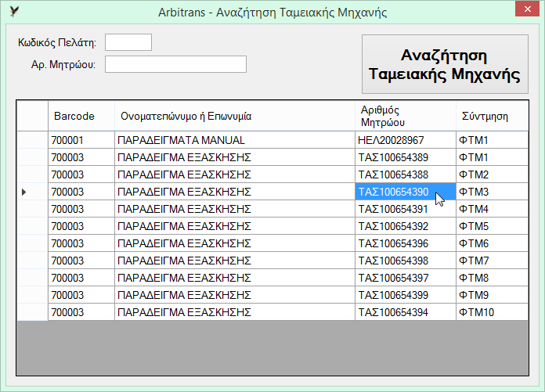Select registry number ΤΑΣ100654399

pyautogui.click(x=406, y=295)
